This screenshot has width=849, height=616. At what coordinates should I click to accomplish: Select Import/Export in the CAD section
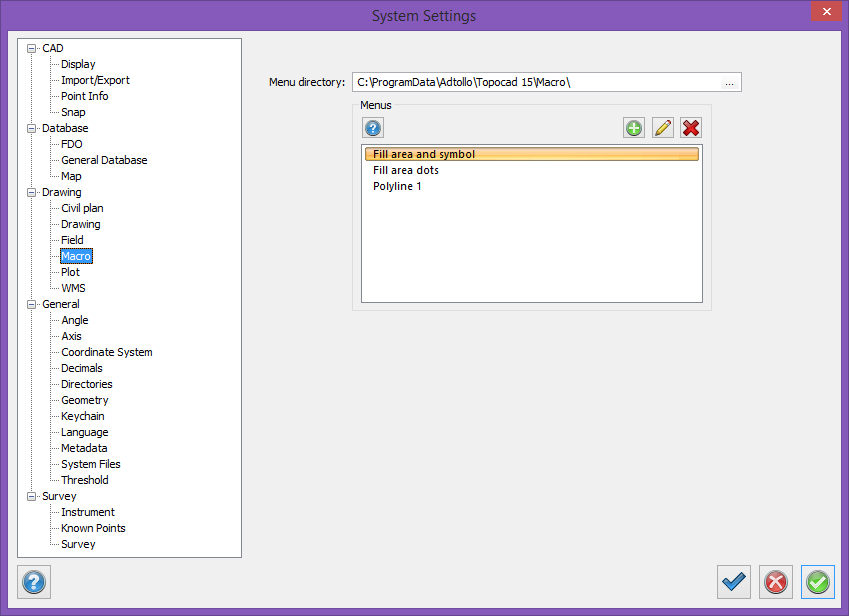(95, 80)
